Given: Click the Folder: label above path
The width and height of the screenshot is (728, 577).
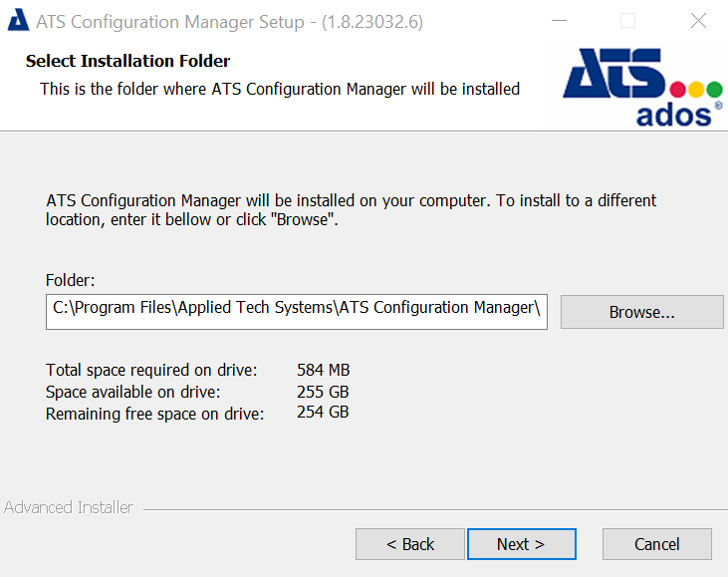Looking at the screenshot, I should pos(70,281).
